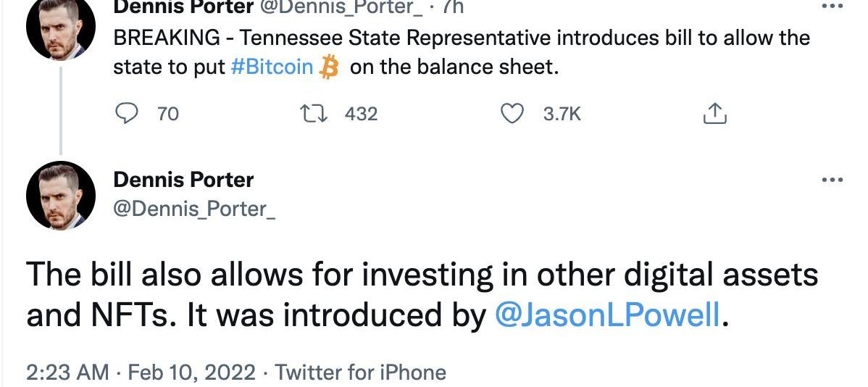868x387 pixels.
Task: Visit the @JasonLPowell mentioned profile
Action: pyautogui.click(x=606, y=316)
